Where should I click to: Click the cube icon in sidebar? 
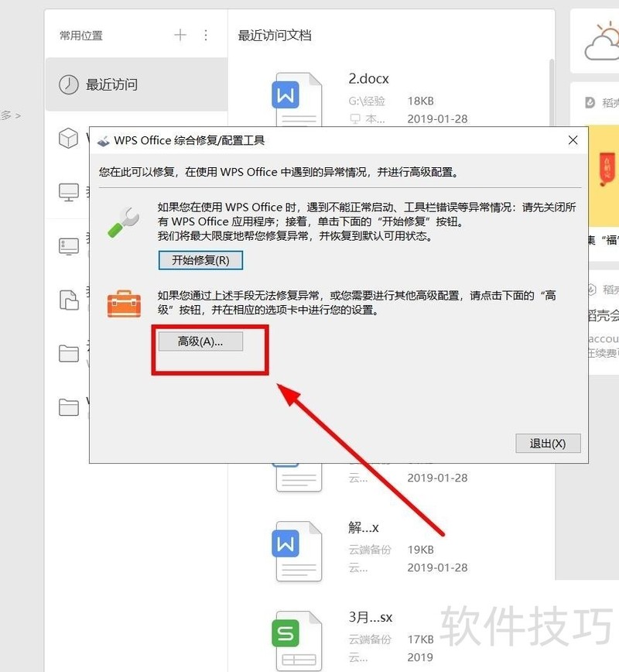[x=69, y=138]
